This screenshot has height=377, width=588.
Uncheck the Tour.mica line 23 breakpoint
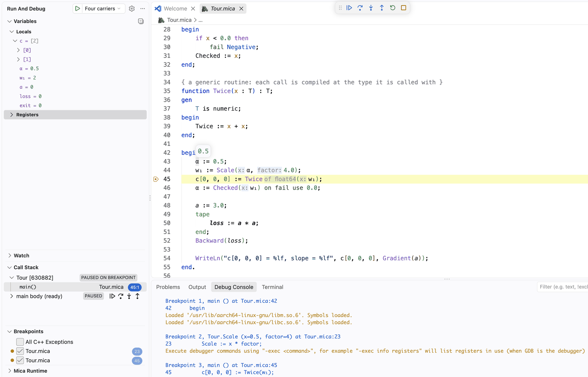pyautogui.click(x=20, y=351)
